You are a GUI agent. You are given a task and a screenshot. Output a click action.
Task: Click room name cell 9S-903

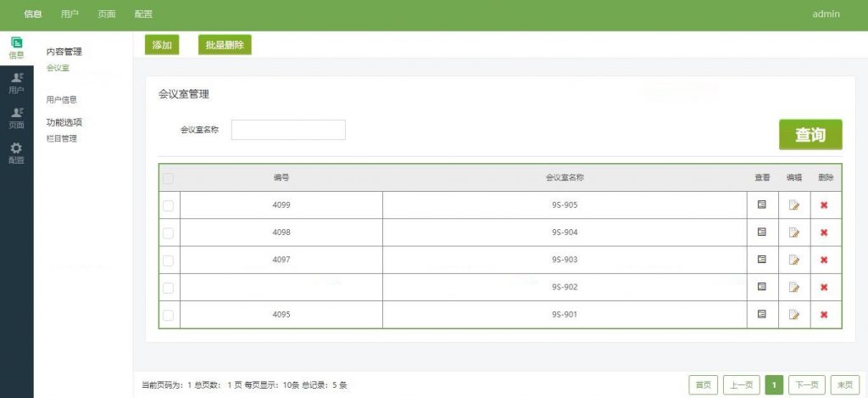(565, 260)
